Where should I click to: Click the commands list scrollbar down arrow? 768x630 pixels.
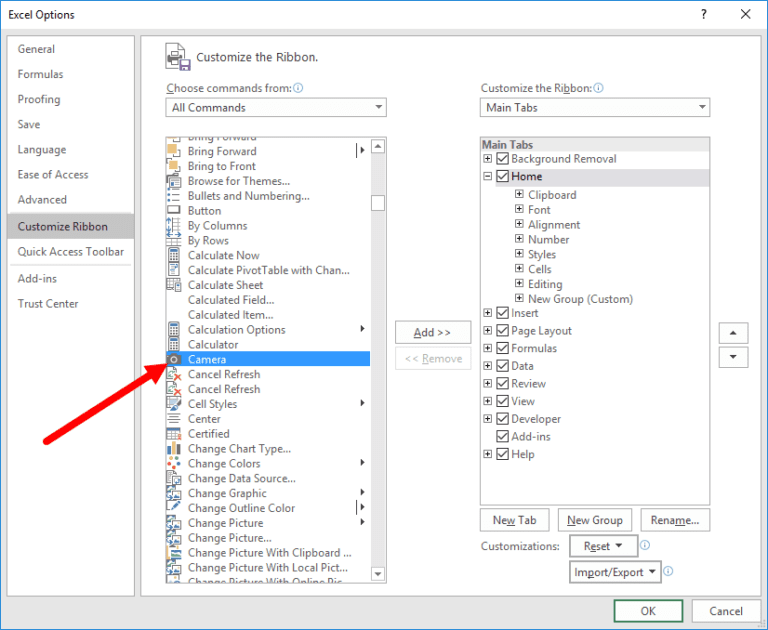(x=378, y=574)
